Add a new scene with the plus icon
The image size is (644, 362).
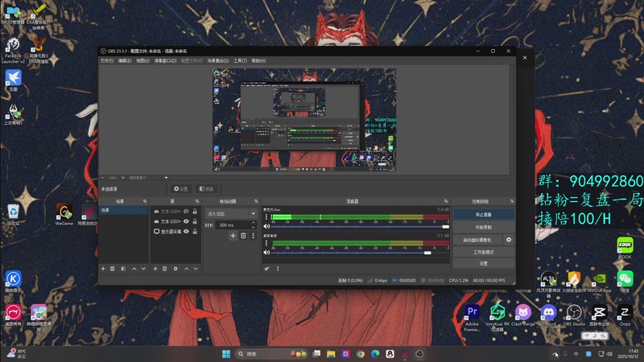[x=102, y=269]
